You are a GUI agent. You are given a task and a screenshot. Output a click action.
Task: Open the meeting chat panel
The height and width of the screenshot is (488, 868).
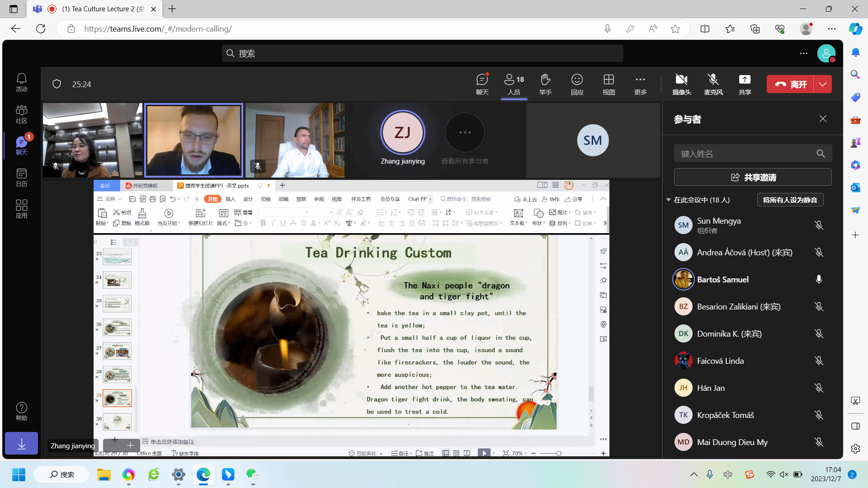482,84
